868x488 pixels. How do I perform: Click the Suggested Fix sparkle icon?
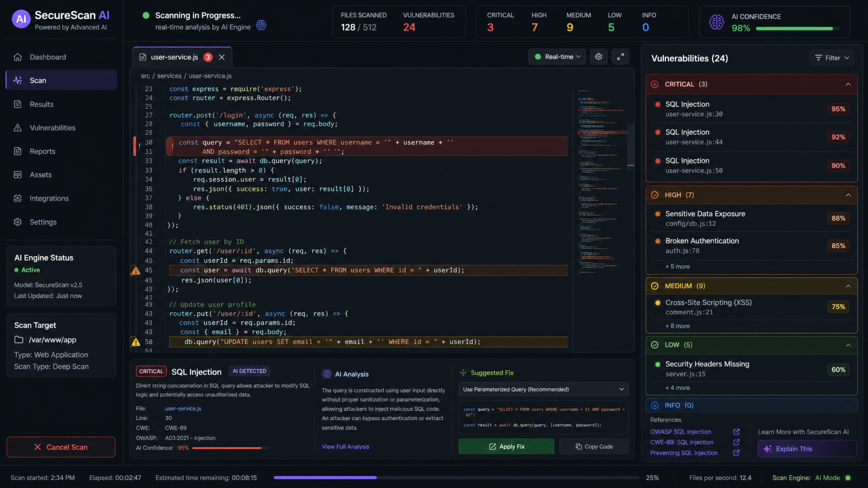click(x=463, y=373)
